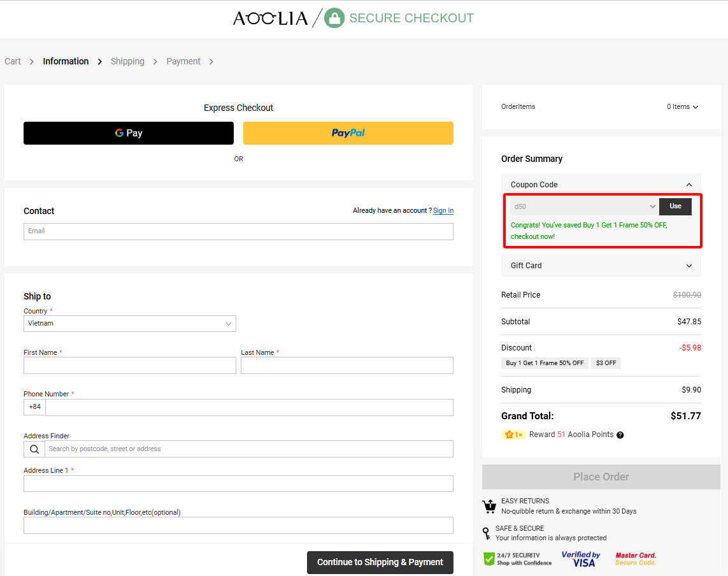
Task: Pay with PayPal express checkout
Action: pos(348,133)
